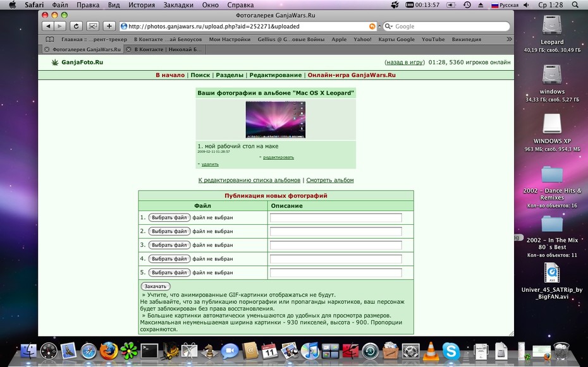Open Spotlight magnifier in the menu bar

[575, 5]
